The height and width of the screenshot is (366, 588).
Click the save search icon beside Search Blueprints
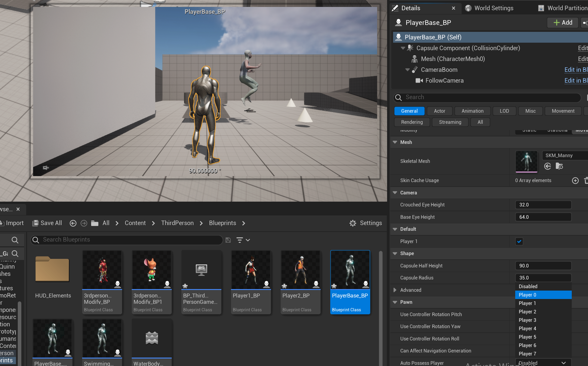click(228, 240)
